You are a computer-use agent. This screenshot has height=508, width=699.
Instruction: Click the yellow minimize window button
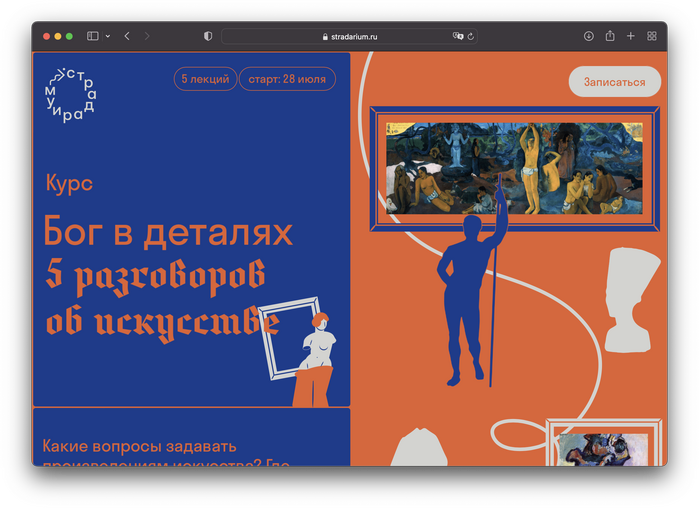[58, 36]
